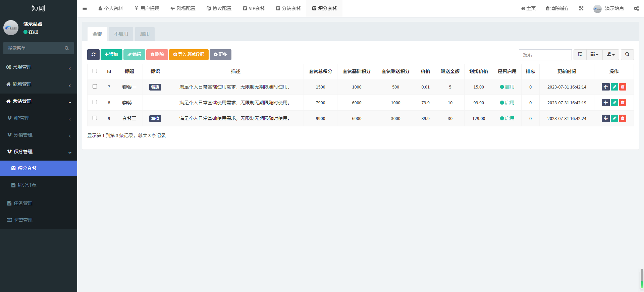This screenshot has width=644, height=292.
Task: Click the 添加 button
Action: 111,55
